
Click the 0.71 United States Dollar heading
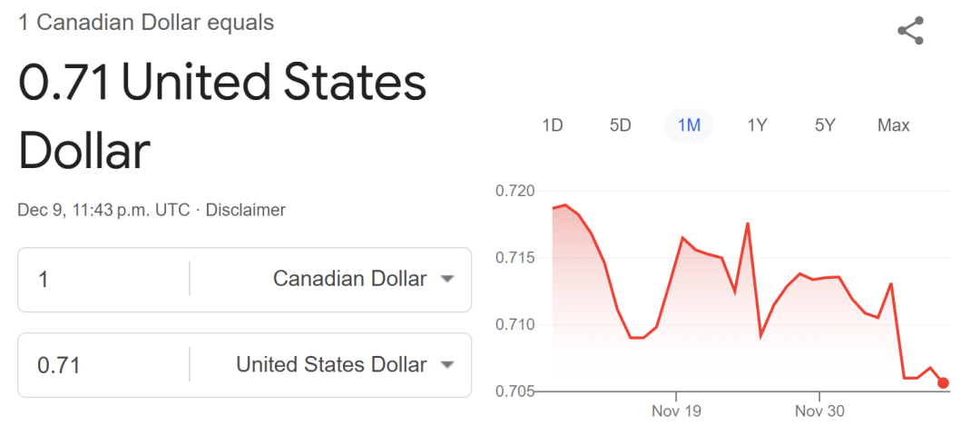pyautogui.click(x=222, y=117)
